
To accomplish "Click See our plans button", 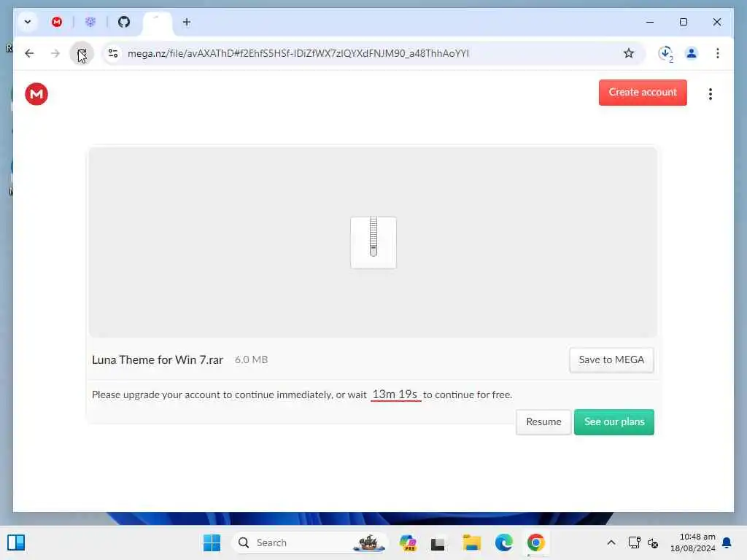I will [614, 422].
